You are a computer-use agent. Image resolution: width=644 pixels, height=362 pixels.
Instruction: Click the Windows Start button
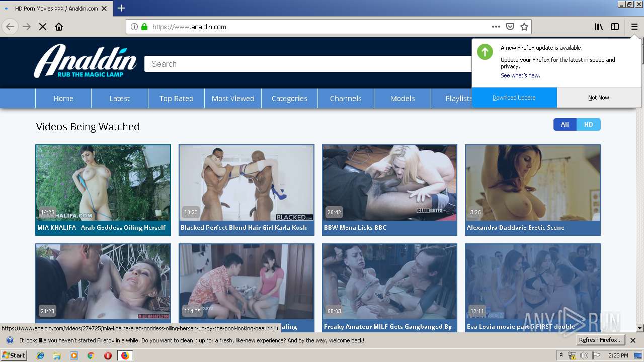click(14, 355)
